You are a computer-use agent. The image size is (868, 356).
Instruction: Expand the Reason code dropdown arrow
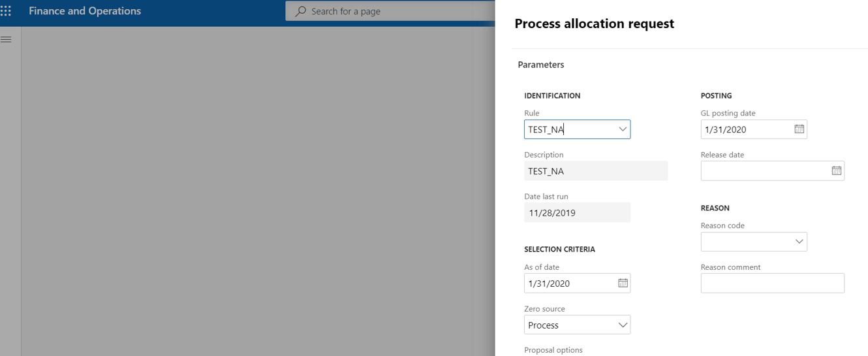click(x=799, y=242)
